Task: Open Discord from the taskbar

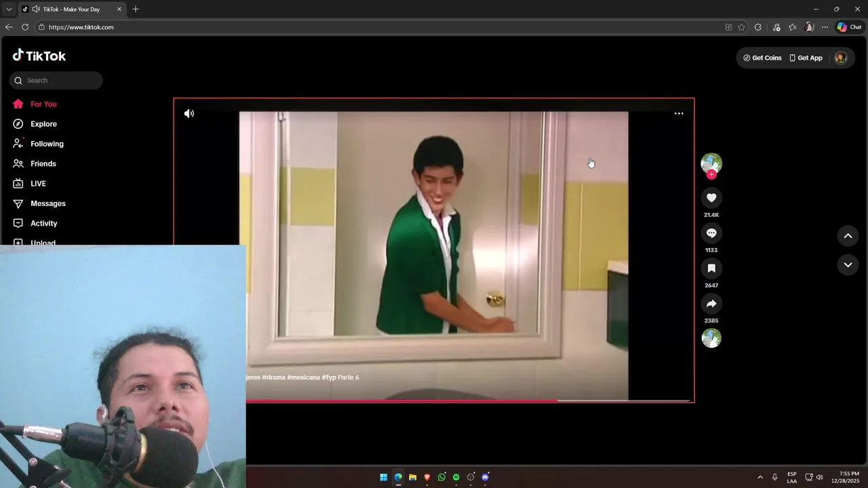Action: [485, 477]
